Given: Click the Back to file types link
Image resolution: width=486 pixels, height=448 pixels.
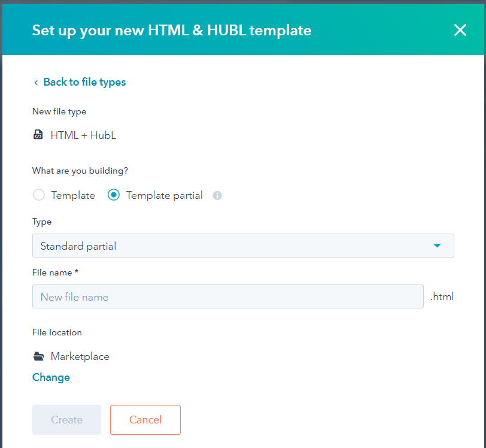Looking at the screenshot, I should [84, 82].
